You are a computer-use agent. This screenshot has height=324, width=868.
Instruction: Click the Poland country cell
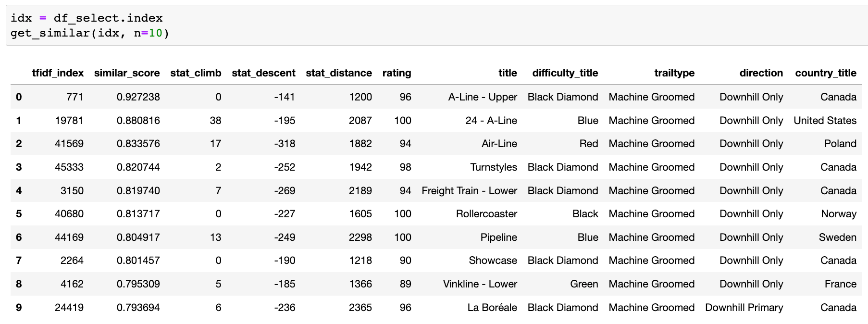pyautogui.click(x=840, y=144)
